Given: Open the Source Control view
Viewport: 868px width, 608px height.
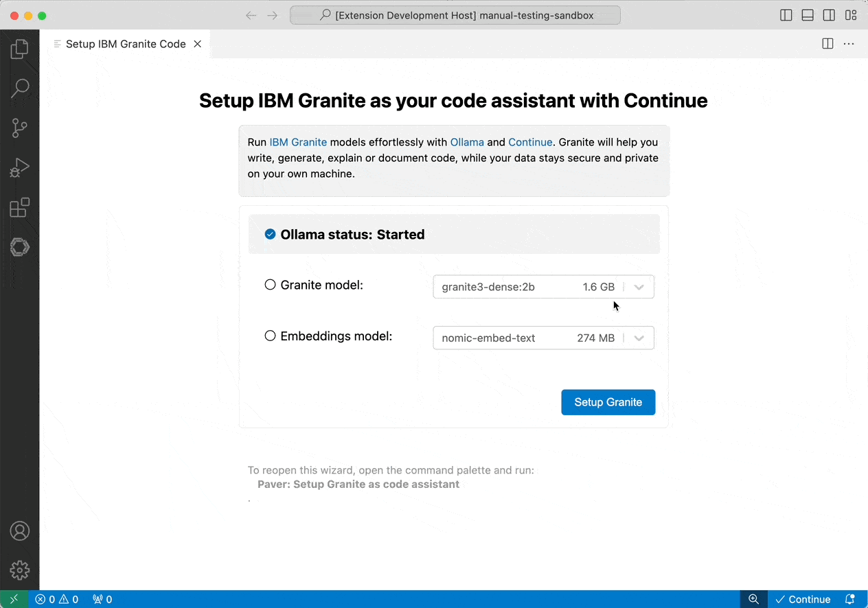Looking at the screenshot, I should coord(20,128).
